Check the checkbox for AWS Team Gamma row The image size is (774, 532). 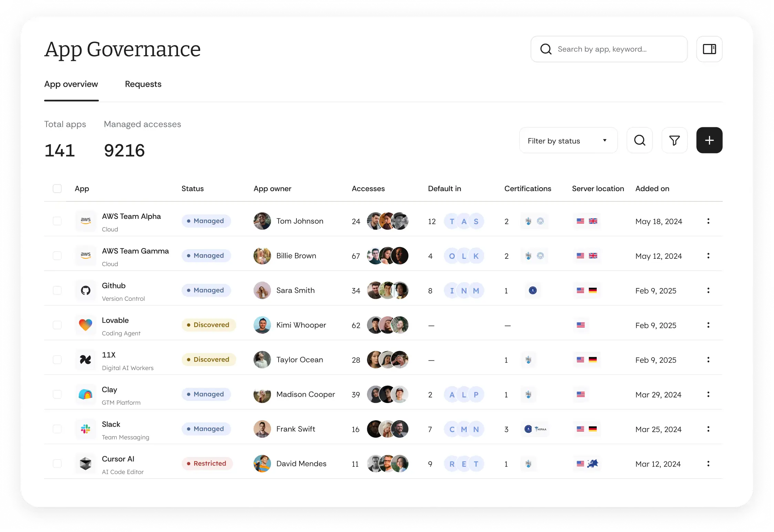coord(57,255)
